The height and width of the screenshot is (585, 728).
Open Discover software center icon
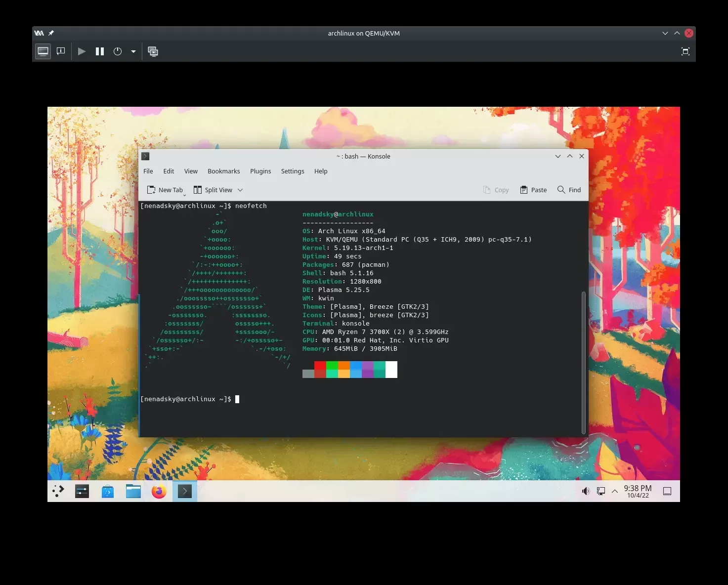pyautogui.click(x=108, y=492)
